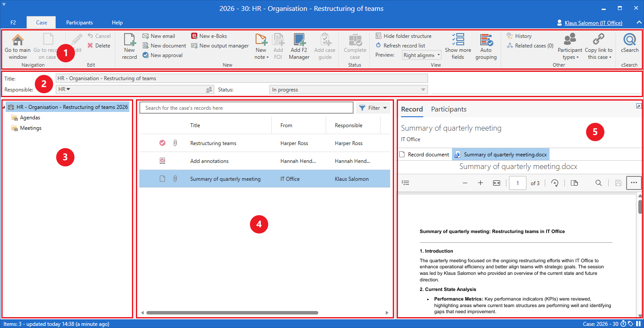This screenshot has height=328, width=644.
Task: Toggle Hide folder structure
Action: 403,36
